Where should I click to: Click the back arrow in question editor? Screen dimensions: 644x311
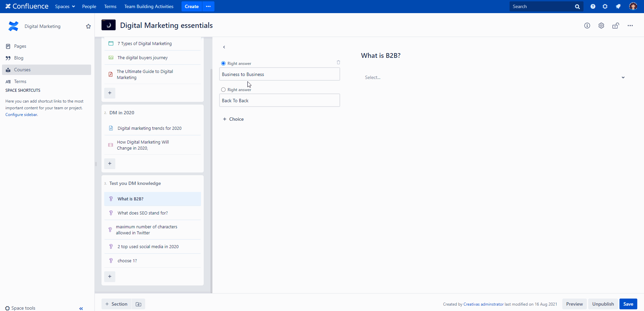tap(224, 47)
